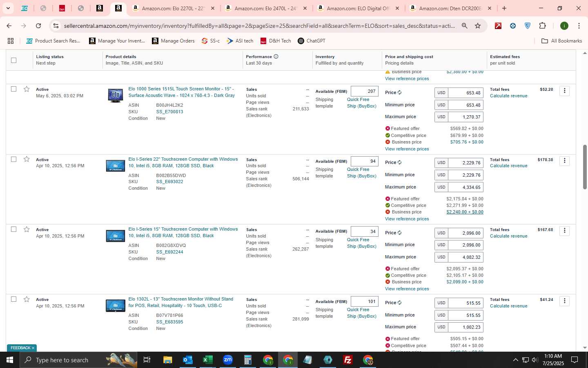Open File Explorer from the taskbar
This screenshot has width=588, height=368.
click(167, 360)
